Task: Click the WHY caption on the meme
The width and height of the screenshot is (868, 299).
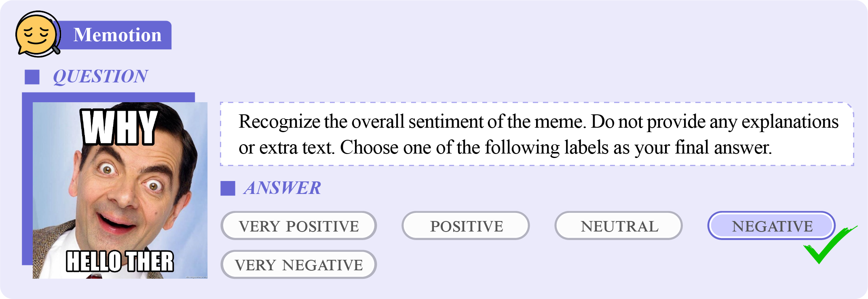Action: tap(119, 128)
